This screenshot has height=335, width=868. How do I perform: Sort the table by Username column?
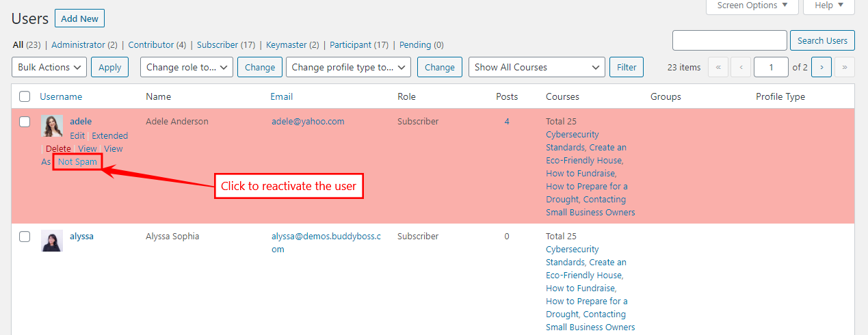pyautogui.click(x=61, y=97)
